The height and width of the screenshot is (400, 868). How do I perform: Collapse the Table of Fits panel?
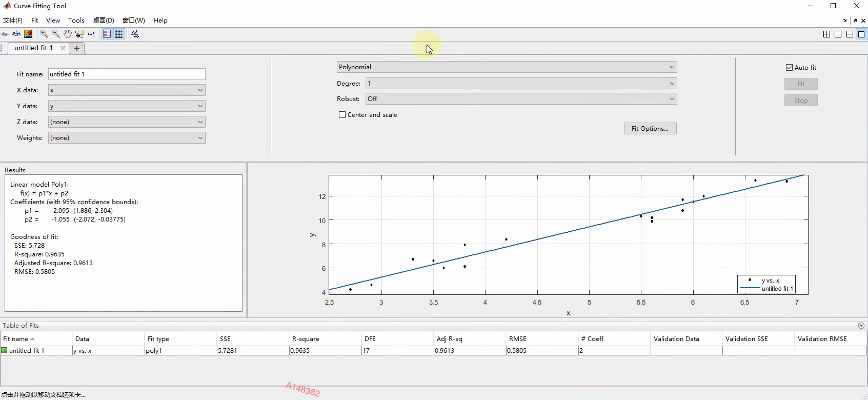coord(861,326)
